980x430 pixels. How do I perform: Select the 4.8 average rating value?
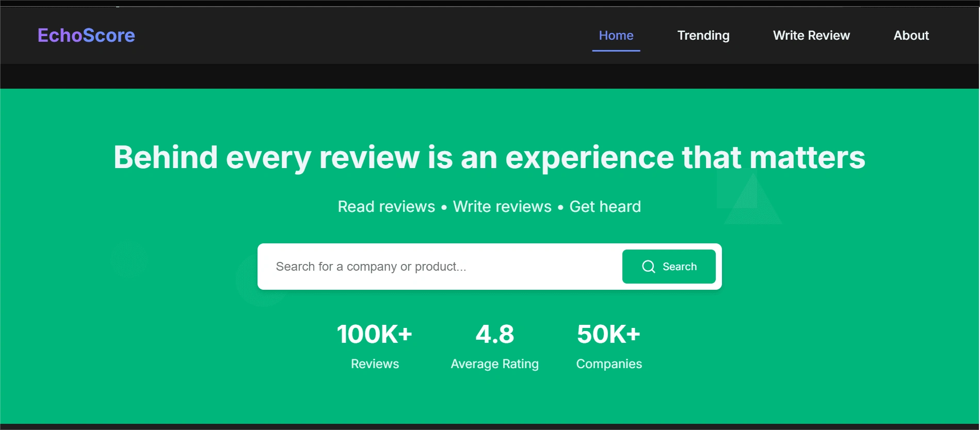(x=495, y=334)
